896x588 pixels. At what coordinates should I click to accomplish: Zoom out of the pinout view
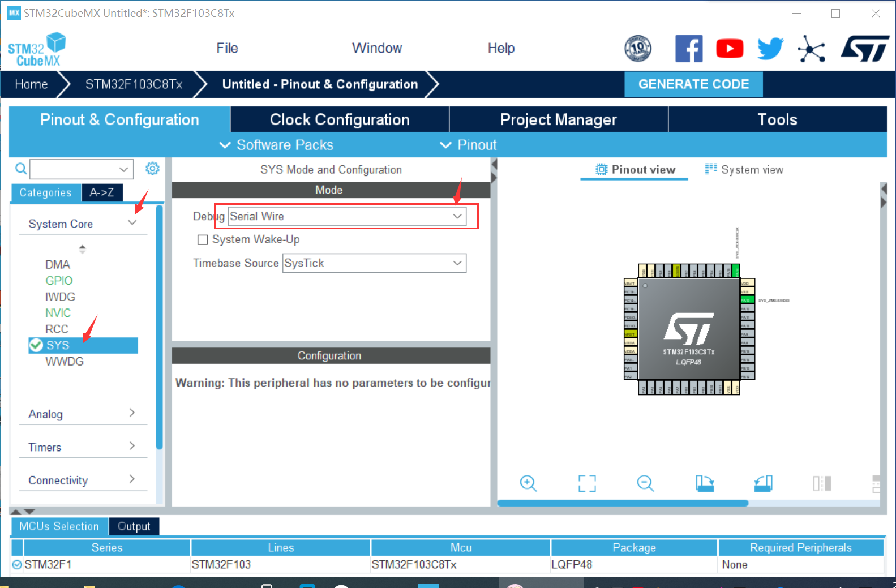[645, 483]
